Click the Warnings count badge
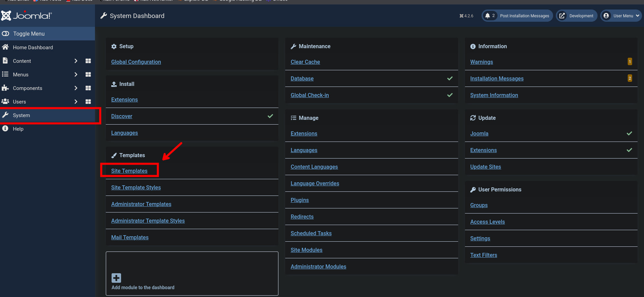The height and width of the screenshot is (297, 644). click(630, 62)
